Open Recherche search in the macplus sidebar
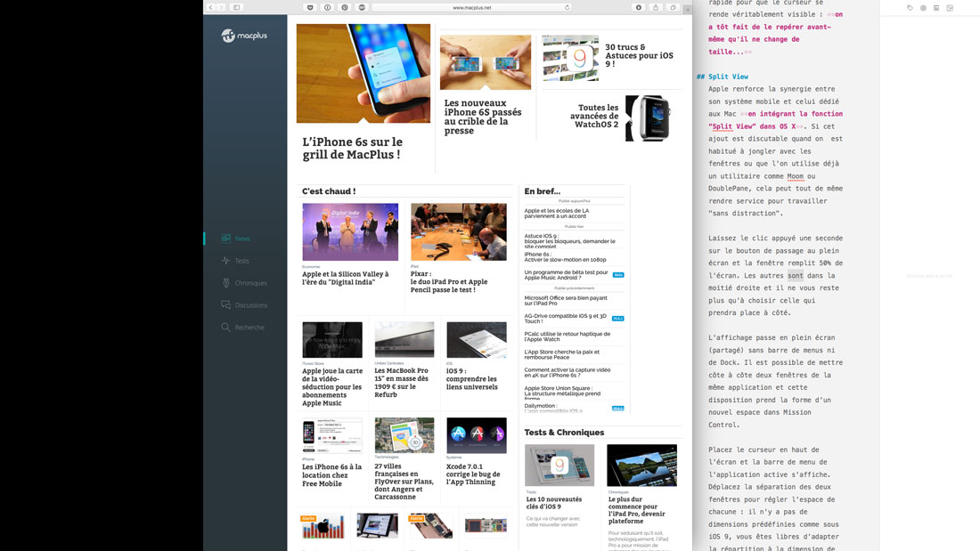This screenshot has width=980, height=551. pyautogui.click(x=242, y=328)
